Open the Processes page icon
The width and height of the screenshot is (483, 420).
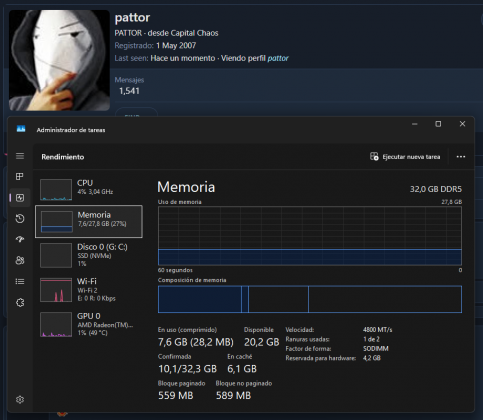tap(20, 176)
